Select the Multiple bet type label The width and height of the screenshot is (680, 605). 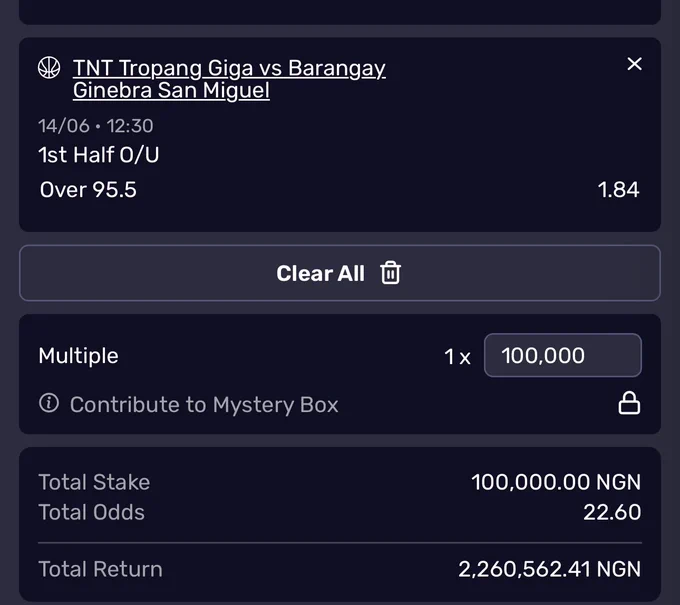coord(78,356)
